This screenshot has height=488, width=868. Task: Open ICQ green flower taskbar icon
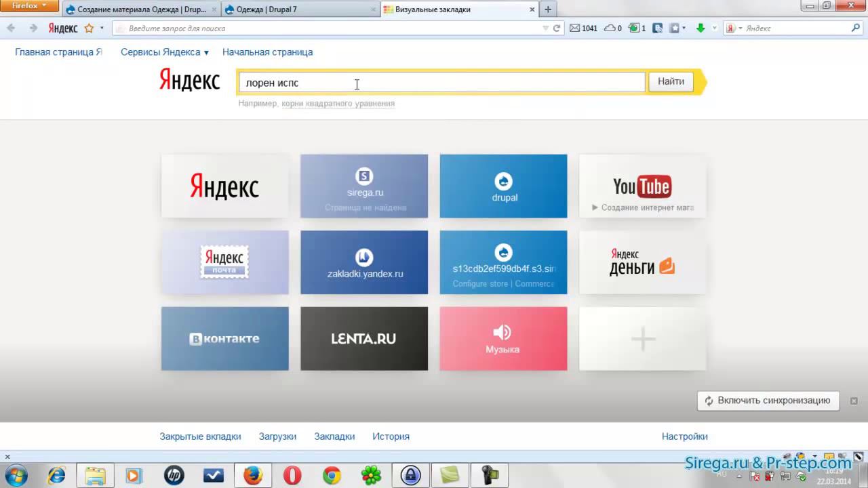tap(371, 475)
